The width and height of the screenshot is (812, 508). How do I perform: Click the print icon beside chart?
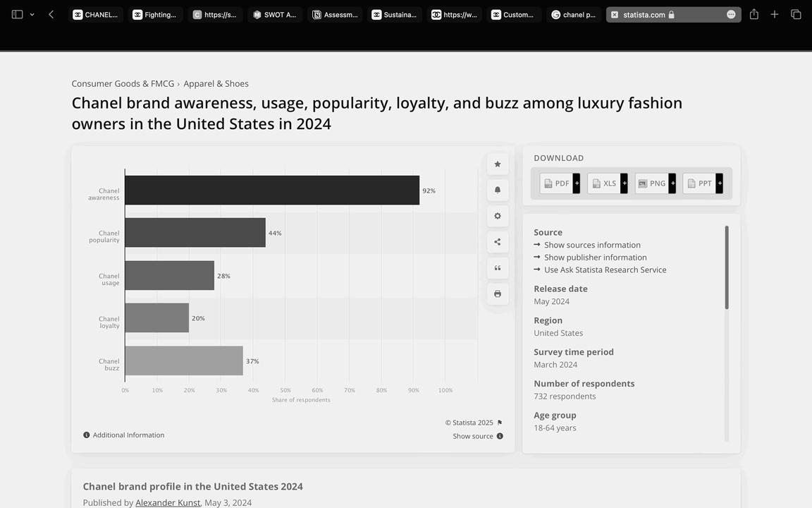tap(497, 294)
